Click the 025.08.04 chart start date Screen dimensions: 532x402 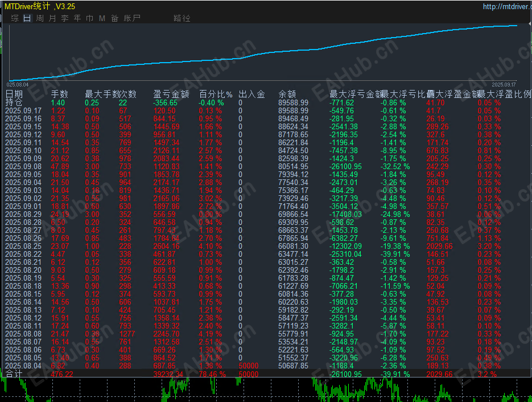(18, 84)
